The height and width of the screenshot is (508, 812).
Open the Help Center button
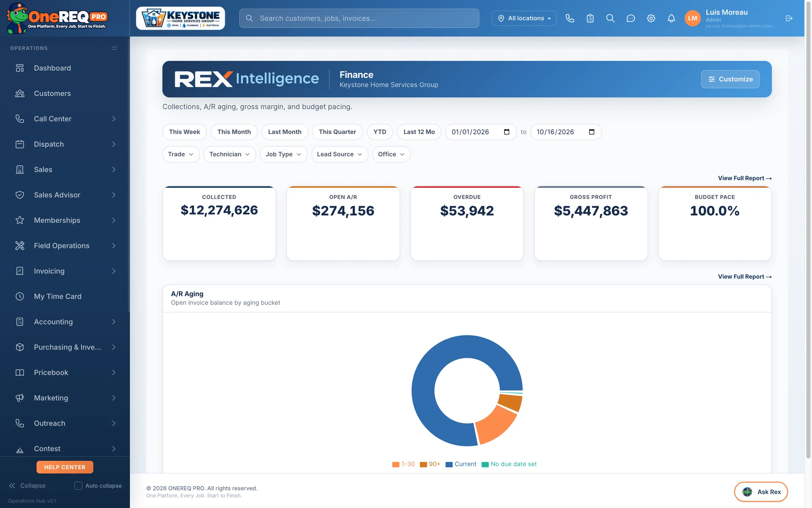(65, 467)
